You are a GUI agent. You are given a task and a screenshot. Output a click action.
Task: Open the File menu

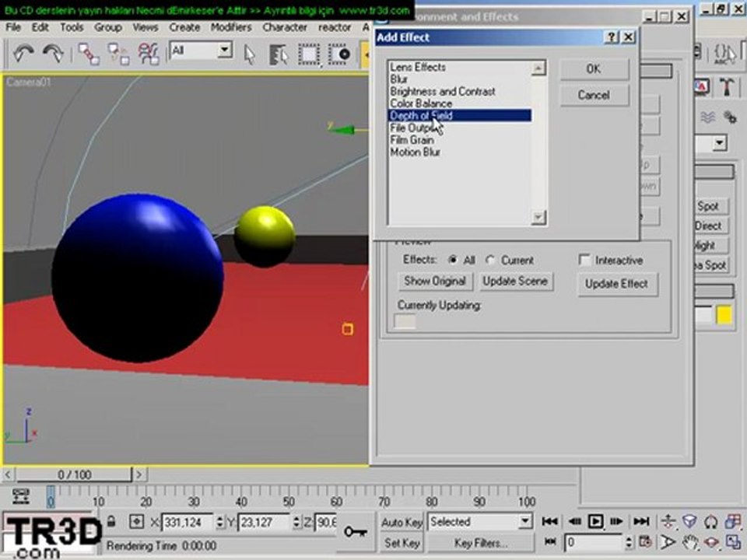click(x=13, y=28)
